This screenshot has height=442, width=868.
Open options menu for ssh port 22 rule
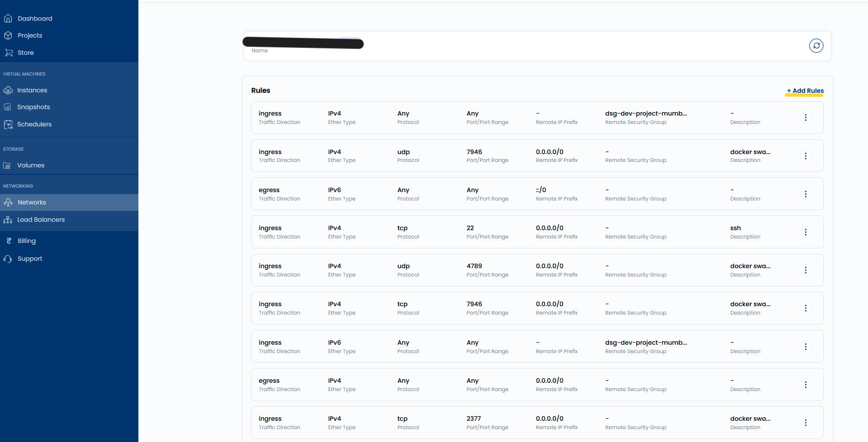pos(806,232)
